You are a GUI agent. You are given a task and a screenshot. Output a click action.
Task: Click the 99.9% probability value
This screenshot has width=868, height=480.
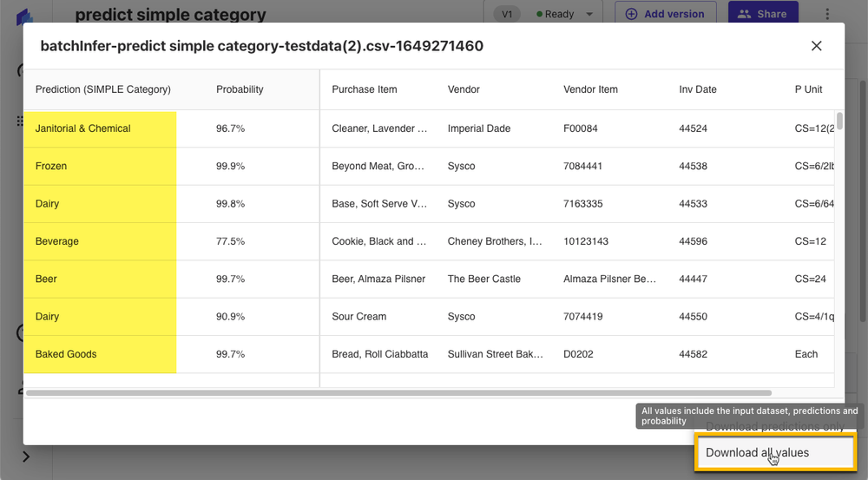pos(230,166)
